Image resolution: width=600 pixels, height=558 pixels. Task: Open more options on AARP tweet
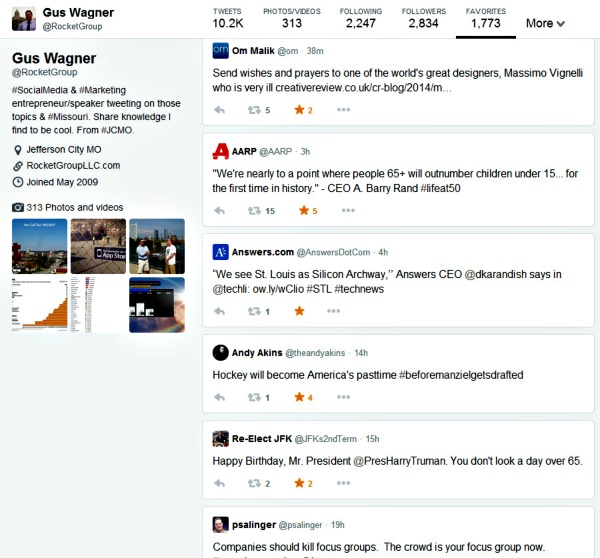click(348, 210)
